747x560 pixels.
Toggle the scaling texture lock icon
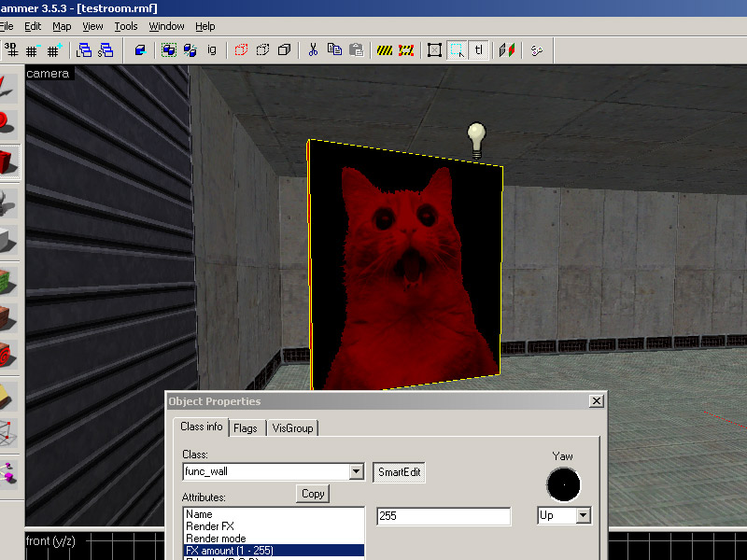pos(507,49)
